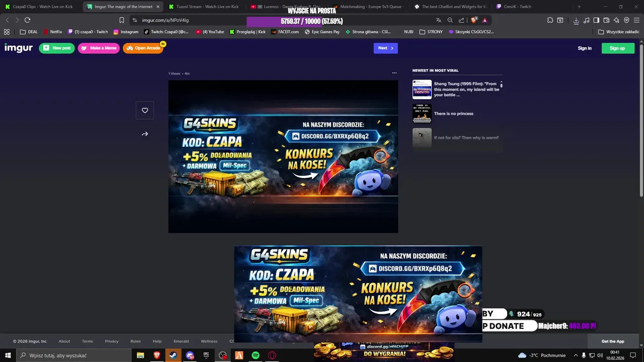644x362 pixels.
Task: Open the DEAL bookmarks folder
Action: (29, 32)
